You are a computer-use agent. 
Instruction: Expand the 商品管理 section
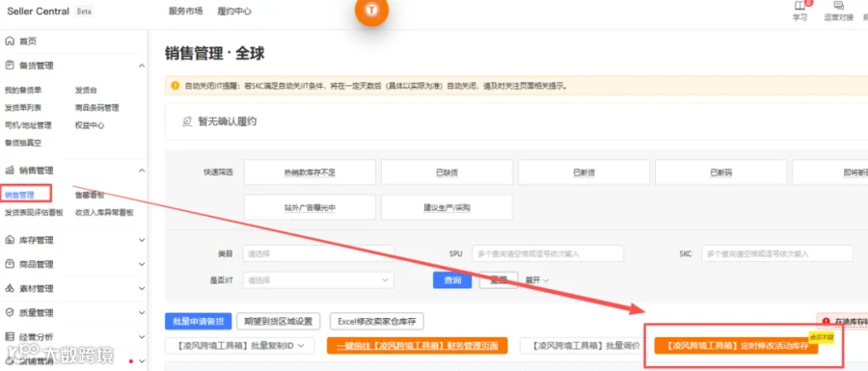(x=142, y=265)
